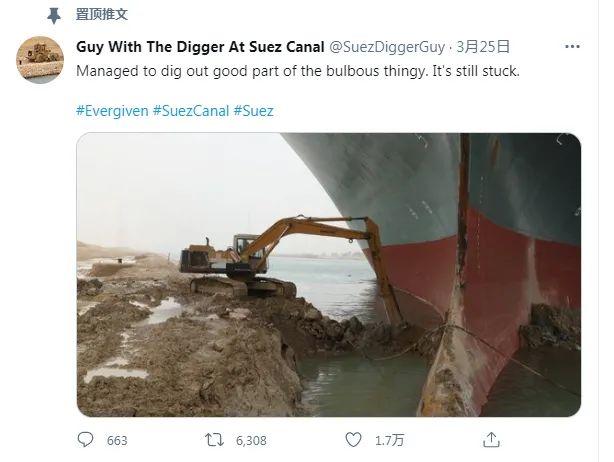Viewport: 614px width, 462px height.
Task: Click the retweet arrows icon
Action: [212, 440]
